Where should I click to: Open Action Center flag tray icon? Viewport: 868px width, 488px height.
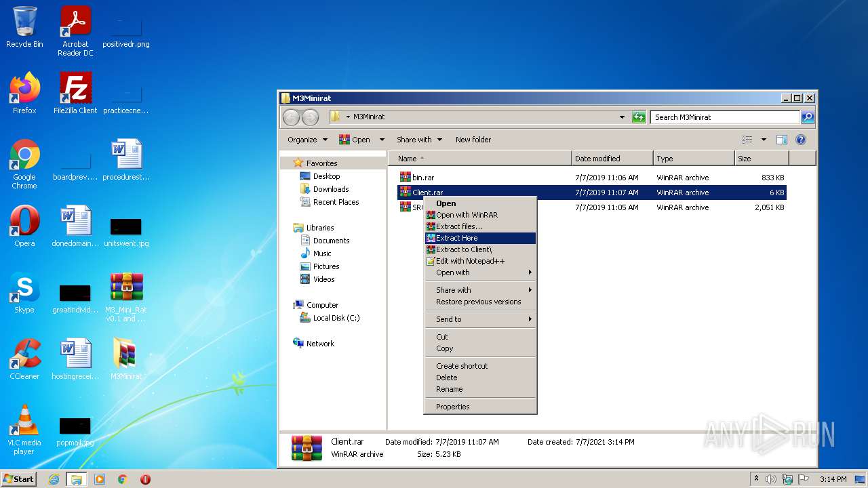(x=804, y=479)
